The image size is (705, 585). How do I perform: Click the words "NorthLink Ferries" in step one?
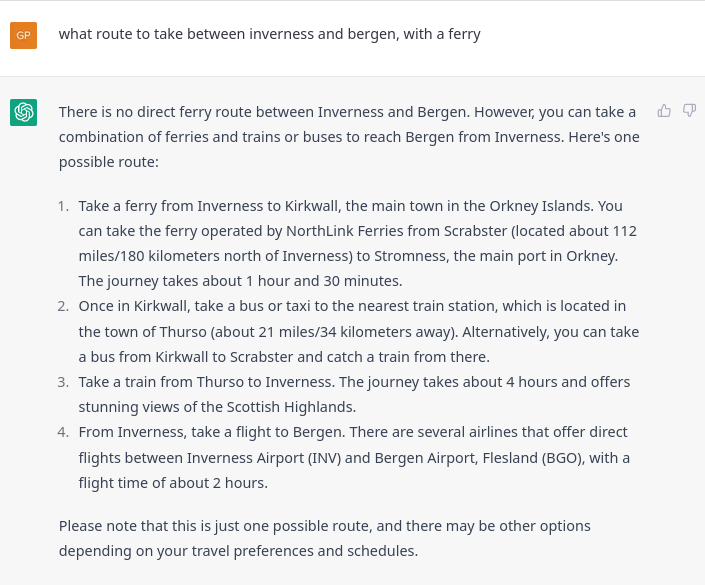pyautogui.click(x=336, y=231)
